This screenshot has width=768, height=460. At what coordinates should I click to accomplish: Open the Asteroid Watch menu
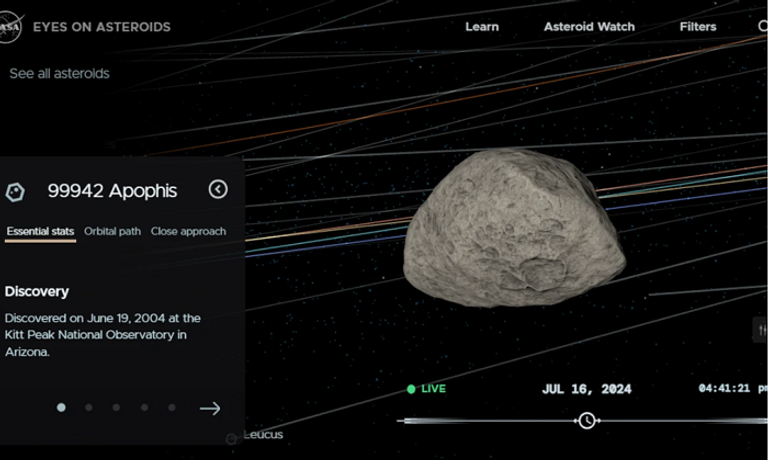tap(589, 27)
